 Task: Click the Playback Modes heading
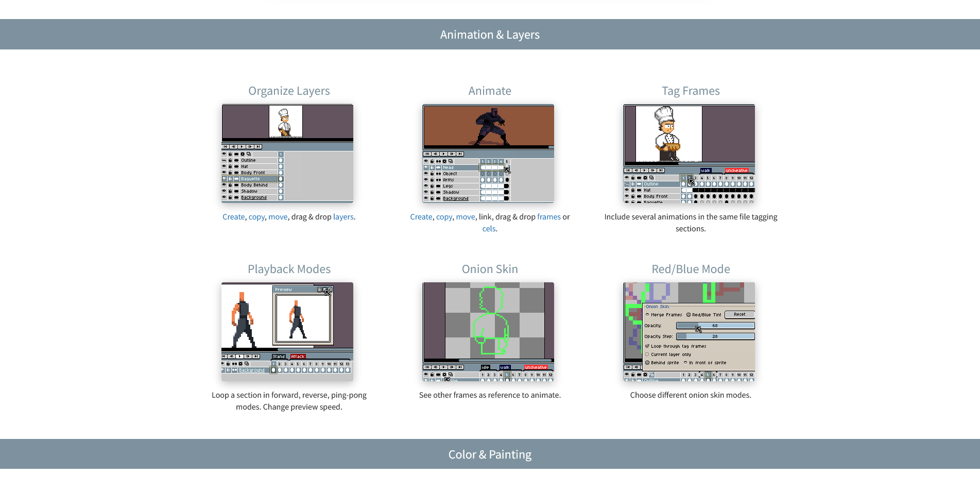coord(289,269)
